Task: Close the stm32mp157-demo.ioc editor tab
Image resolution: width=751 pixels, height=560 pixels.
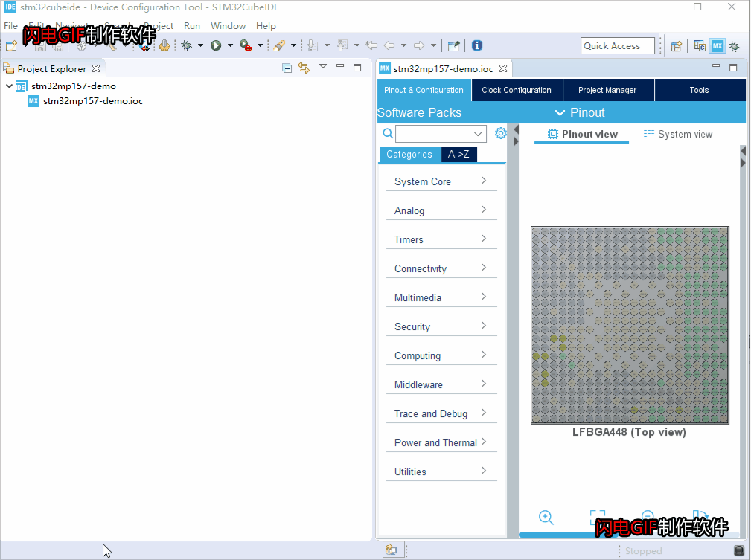Action: pyautogui.click(x=503, y=68)
